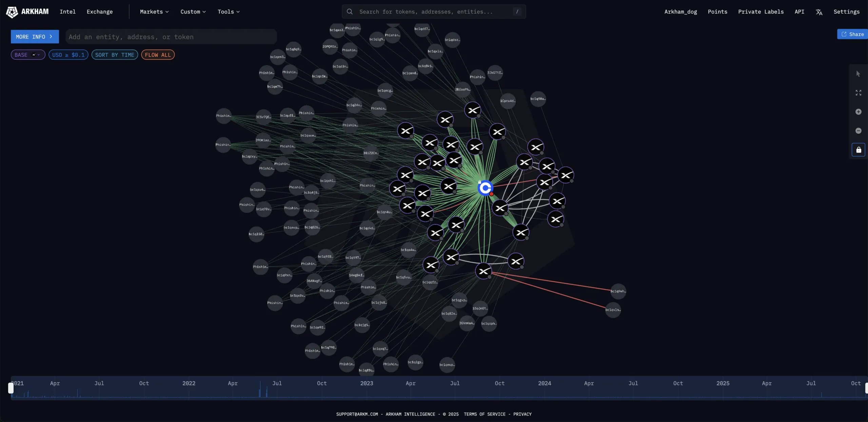Zoom in with the plus icon
The height and width of the screenshot is (422, 868).
click(x=858, y=112)
